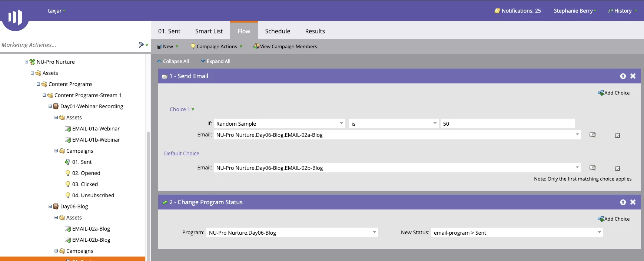This screenshot has height=261, width=644.
Task: Click the NU-Pro Nurture program icon
Action: point(32,62)
